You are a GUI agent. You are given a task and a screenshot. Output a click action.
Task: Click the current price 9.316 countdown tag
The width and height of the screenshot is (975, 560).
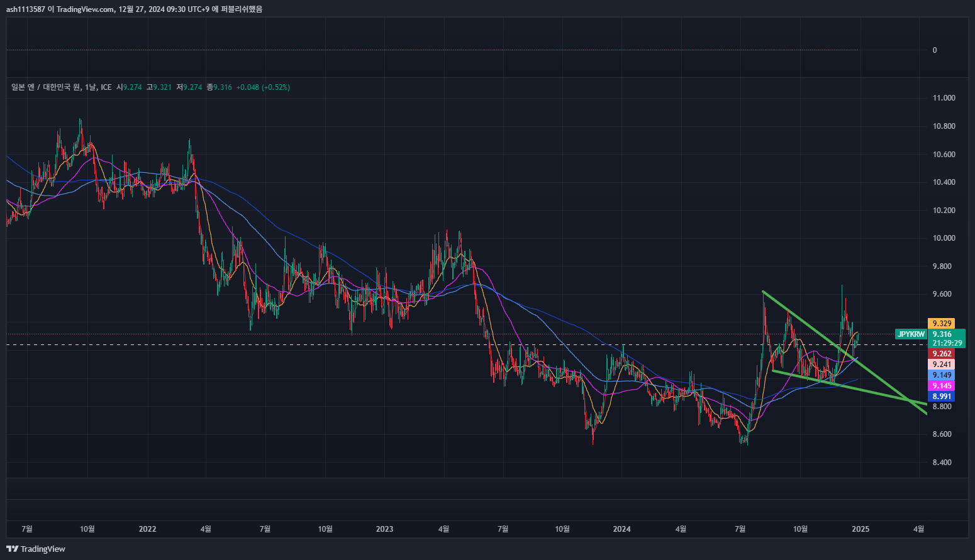[x=947, y=339]
